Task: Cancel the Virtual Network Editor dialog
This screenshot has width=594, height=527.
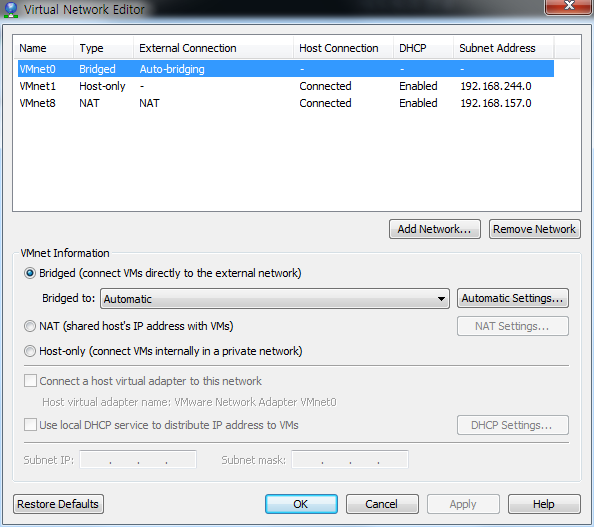Action: 382,504
